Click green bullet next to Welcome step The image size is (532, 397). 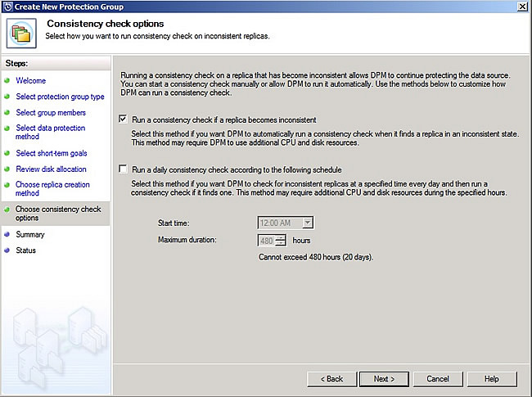7,81
